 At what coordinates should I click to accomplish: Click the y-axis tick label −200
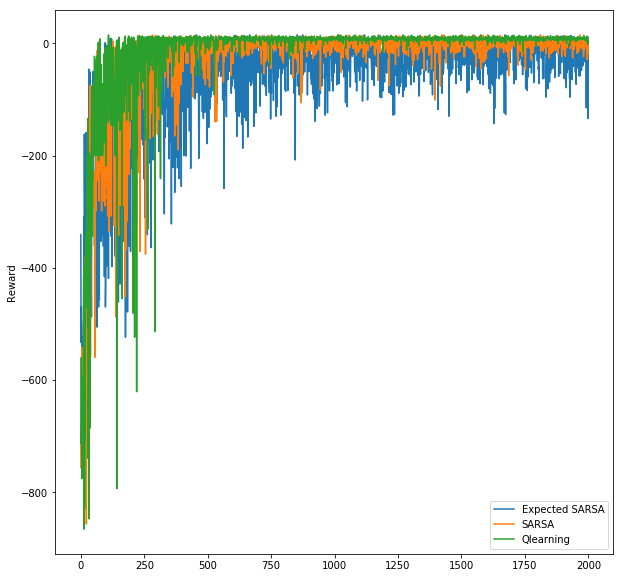[x=34, y=156]
